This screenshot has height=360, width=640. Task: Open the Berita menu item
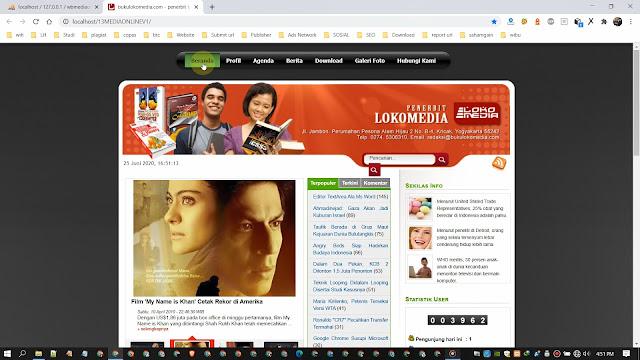tap(294, 60)
